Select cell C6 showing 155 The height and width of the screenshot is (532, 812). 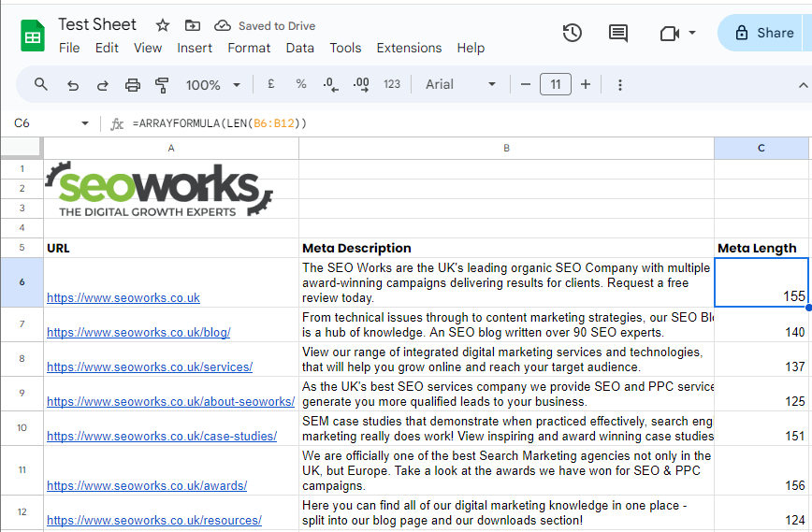[x=761, y=282]
